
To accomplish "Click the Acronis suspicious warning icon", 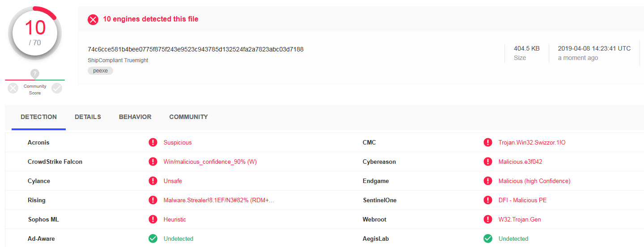I will tap(153, 143).
